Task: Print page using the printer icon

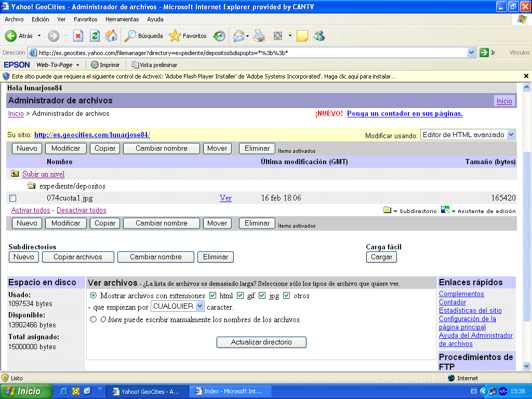Action: click(x=259, y=36)
